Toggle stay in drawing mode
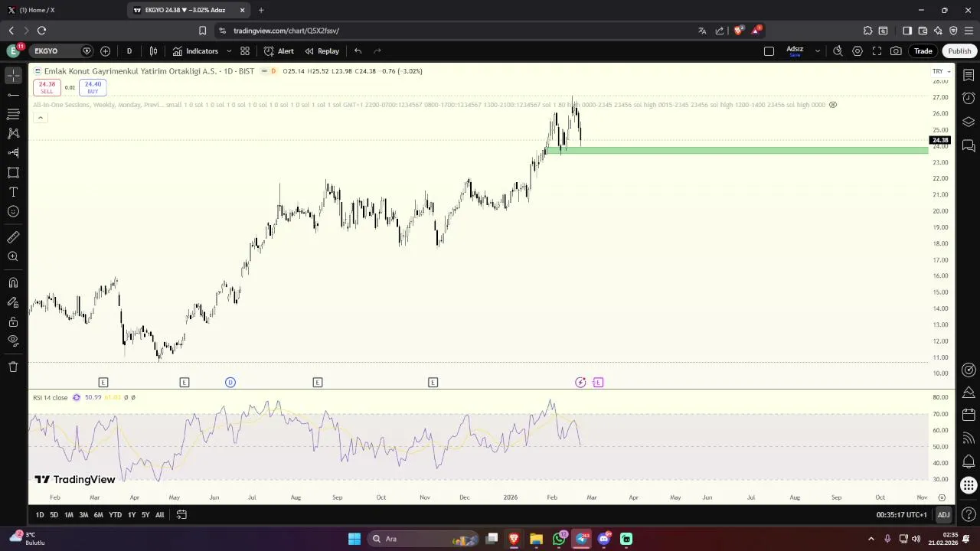Image resolution: width=980 pixels, height=551 pixels. pyautogui.click(x=13, y=302)
